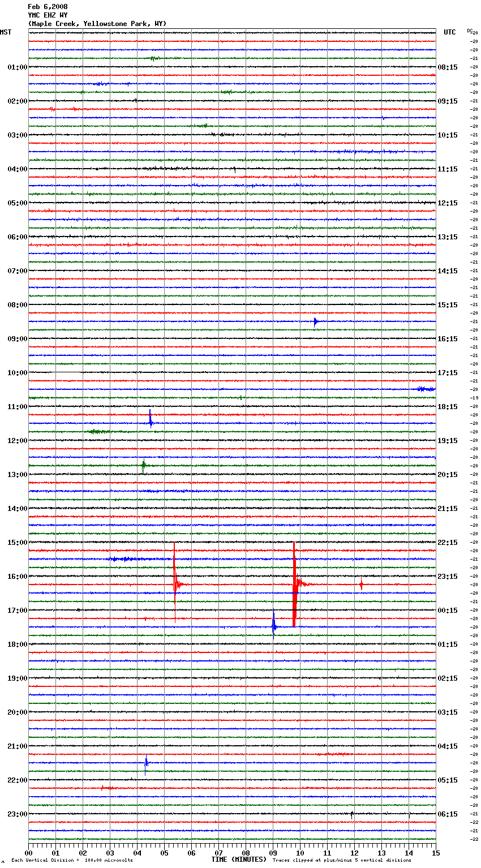Viewport: 481px width, 868px height.
Task: Click the 20:15 UTC time label
Action: [448, 475]
